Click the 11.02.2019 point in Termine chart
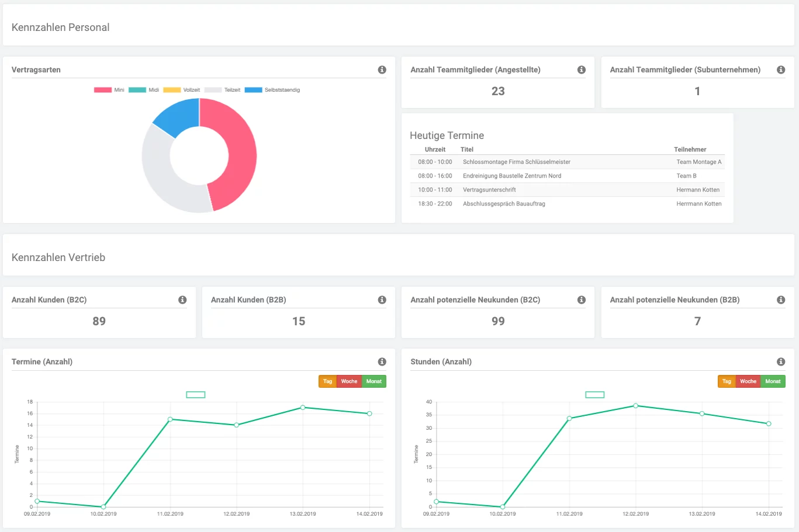The image size is (799, 532). (x=170, y=419)
